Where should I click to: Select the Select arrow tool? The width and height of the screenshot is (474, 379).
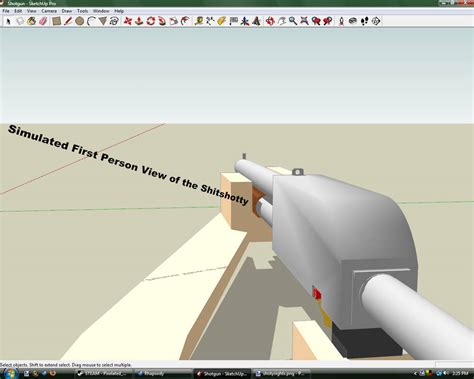8,21
